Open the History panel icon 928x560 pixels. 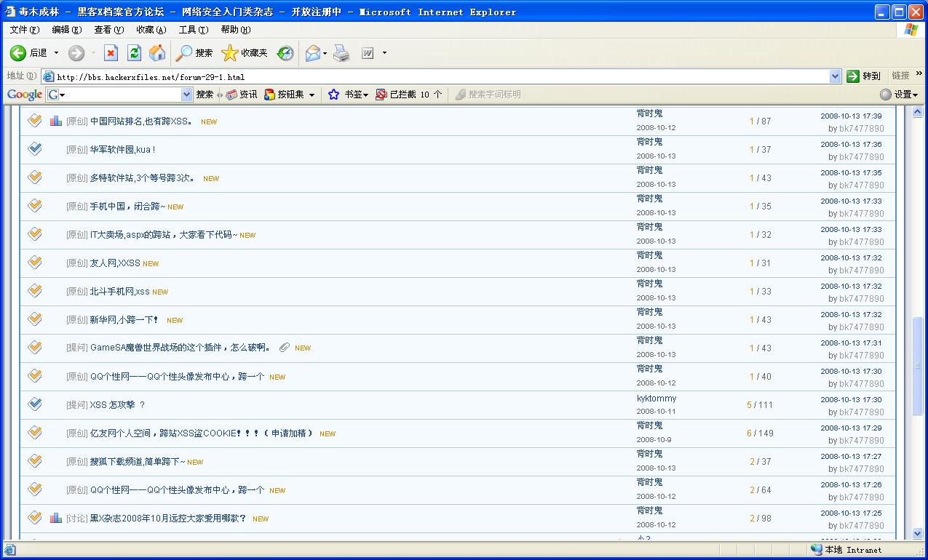pos(285,53)
